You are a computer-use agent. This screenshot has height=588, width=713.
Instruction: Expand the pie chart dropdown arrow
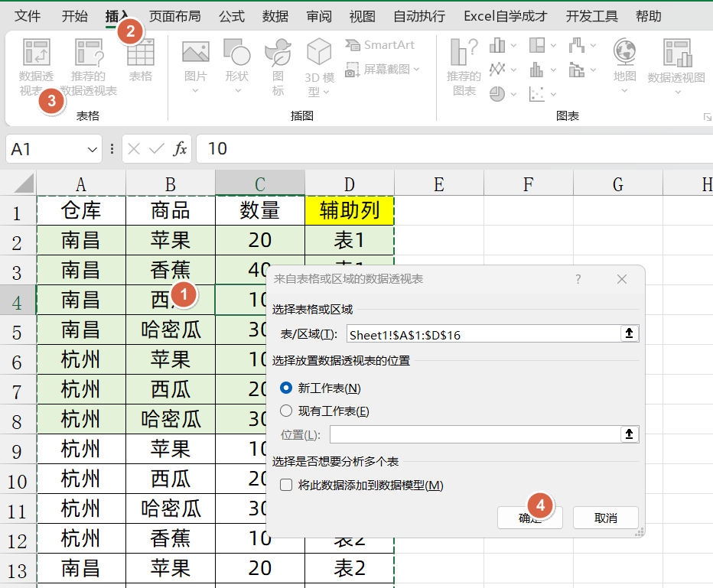pos(513,94)
